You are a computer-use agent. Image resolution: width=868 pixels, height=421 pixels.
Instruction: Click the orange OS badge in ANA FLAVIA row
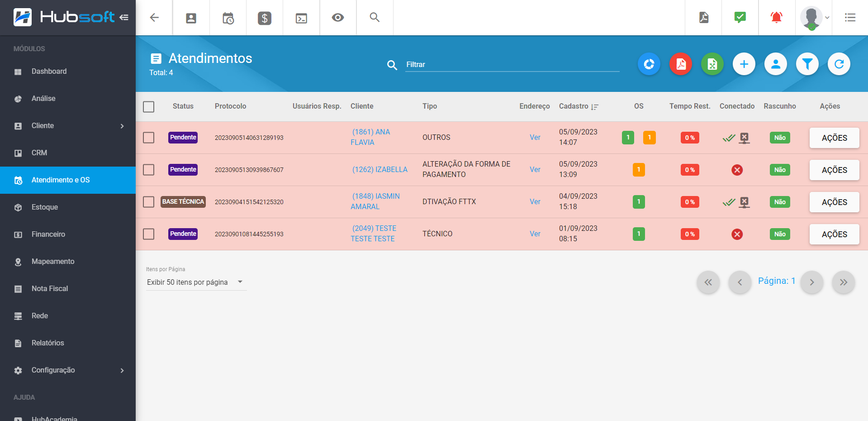tap(650, 138)
